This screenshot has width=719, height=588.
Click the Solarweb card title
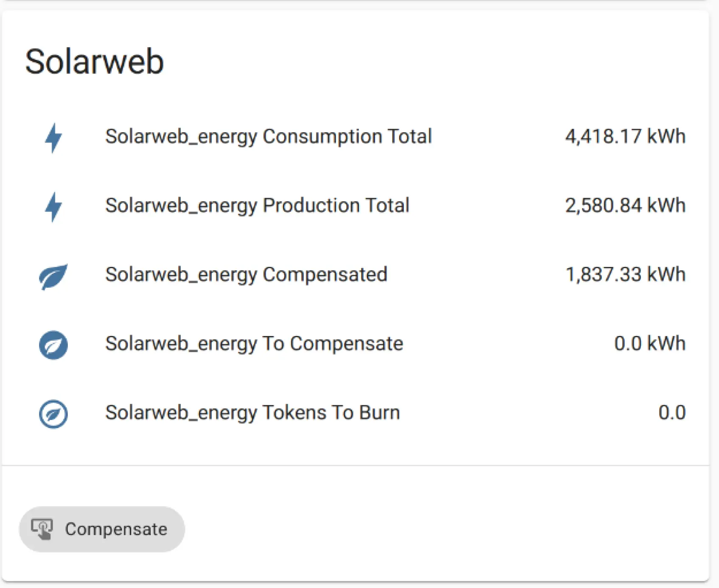click(x=94, y=62)
